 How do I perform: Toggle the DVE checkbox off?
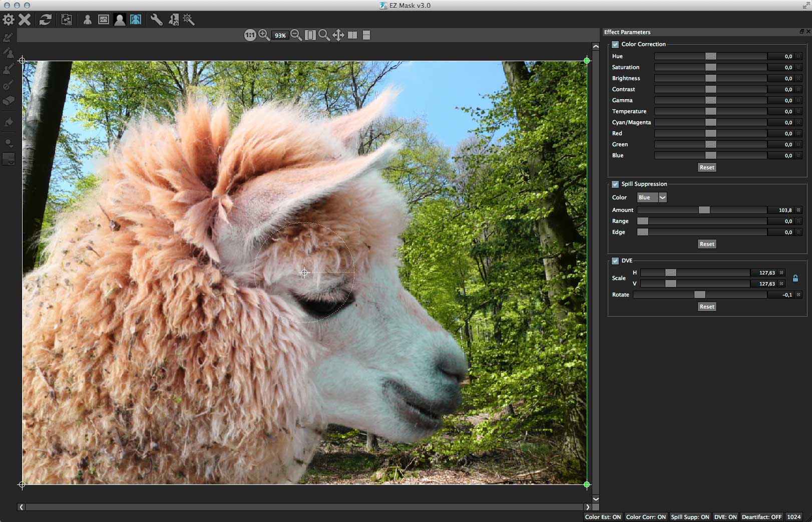(615, 260)
